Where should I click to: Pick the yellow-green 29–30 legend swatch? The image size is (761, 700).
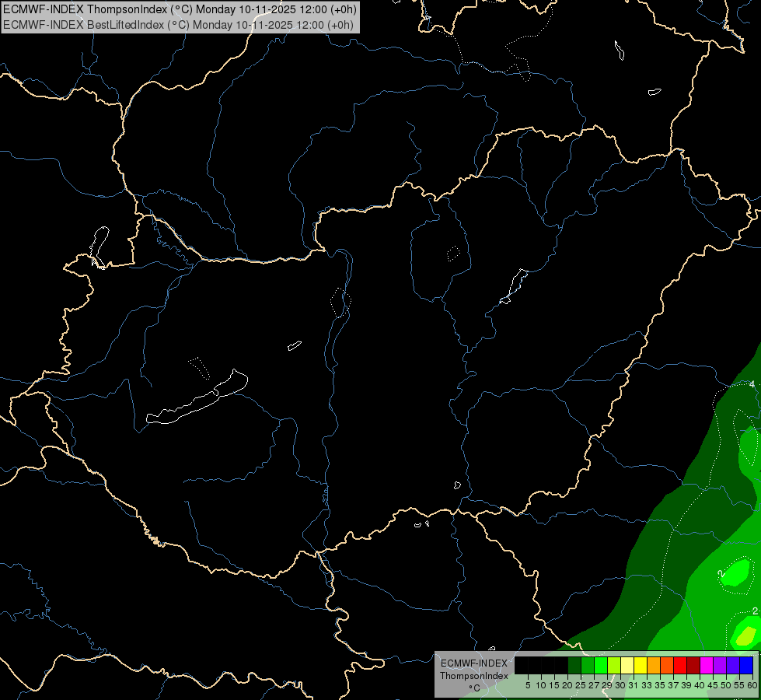pos(614,665)
